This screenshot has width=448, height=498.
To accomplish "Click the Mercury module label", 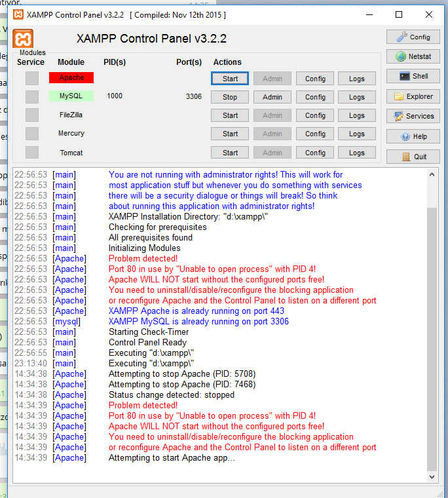I will coord(71,133).
